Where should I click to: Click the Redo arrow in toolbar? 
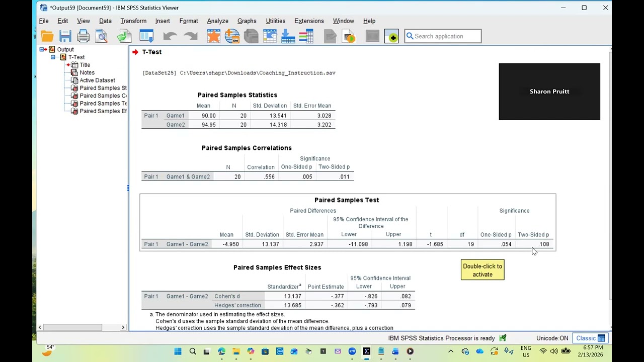coord(191,36)
